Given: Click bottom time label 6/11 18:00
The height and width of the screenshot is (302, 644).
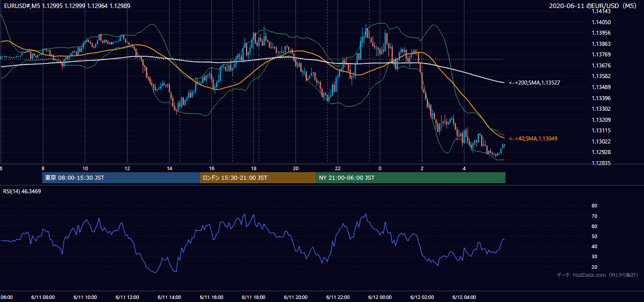Looking at the screenshot, I should pyautogui.click(x=253, y=297).
